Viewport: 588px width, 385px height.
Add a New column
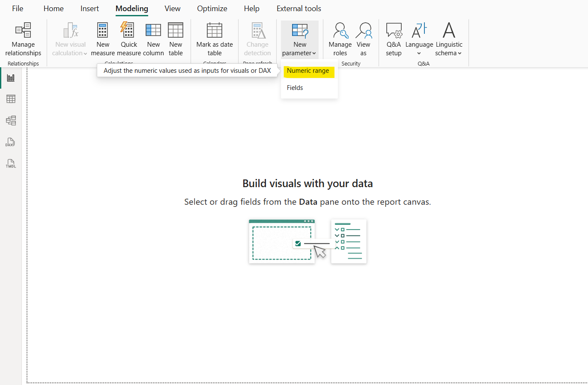click(x=153, y=39)
